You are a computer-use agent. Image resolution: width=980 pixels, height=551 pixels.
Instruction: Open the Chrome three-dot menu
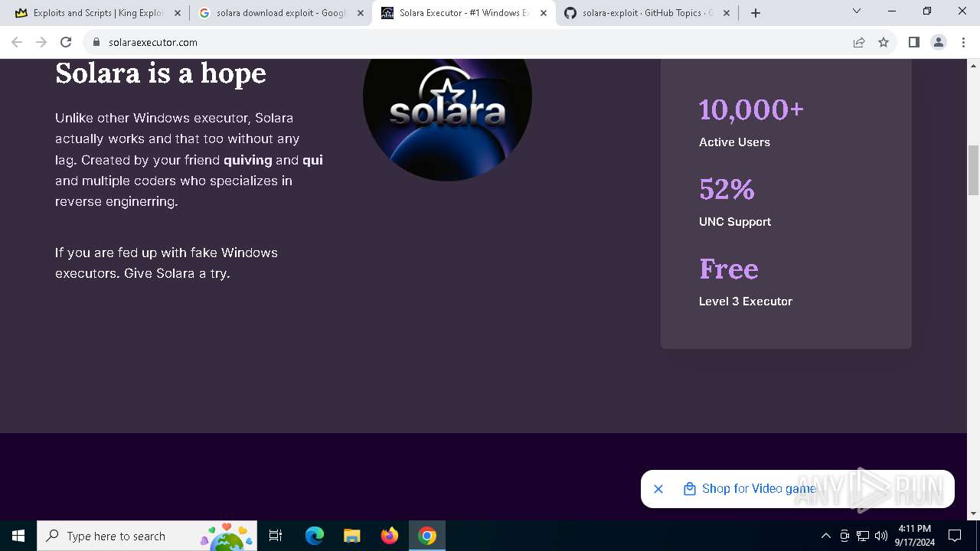[x=962, y=42]
